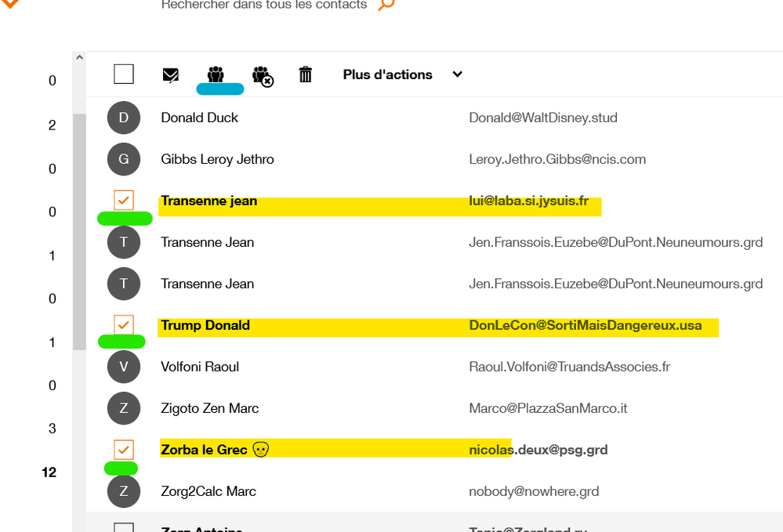Uncheck the Zorba le Grec checkbox
The image size is (783, 532).
123,449
